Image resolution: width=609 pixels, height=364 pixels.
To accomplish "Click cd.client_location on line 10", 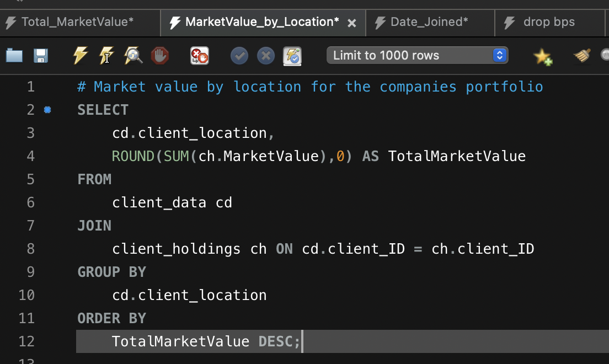I will click(x=190, y=295).
